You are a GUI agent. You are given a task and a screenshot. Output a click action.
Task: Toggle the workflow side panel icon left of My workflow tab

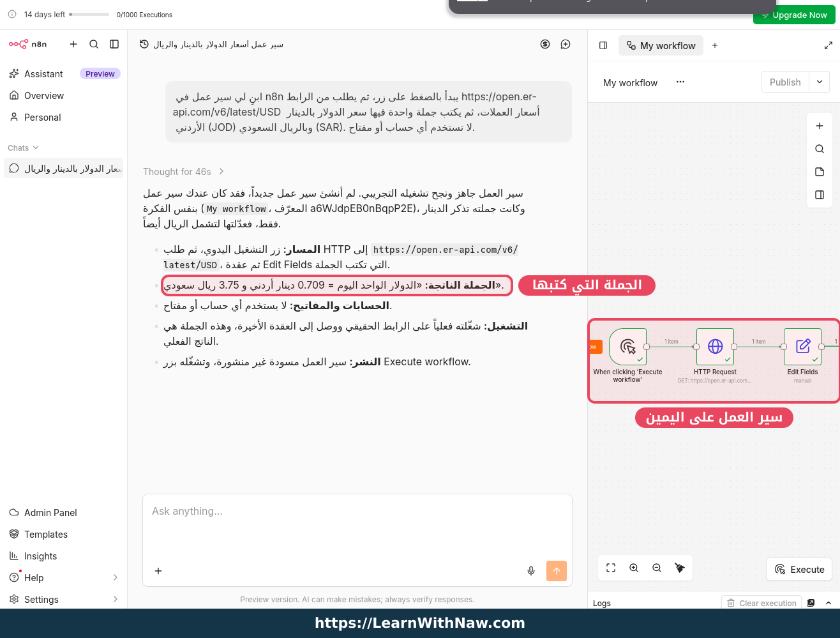603,45
